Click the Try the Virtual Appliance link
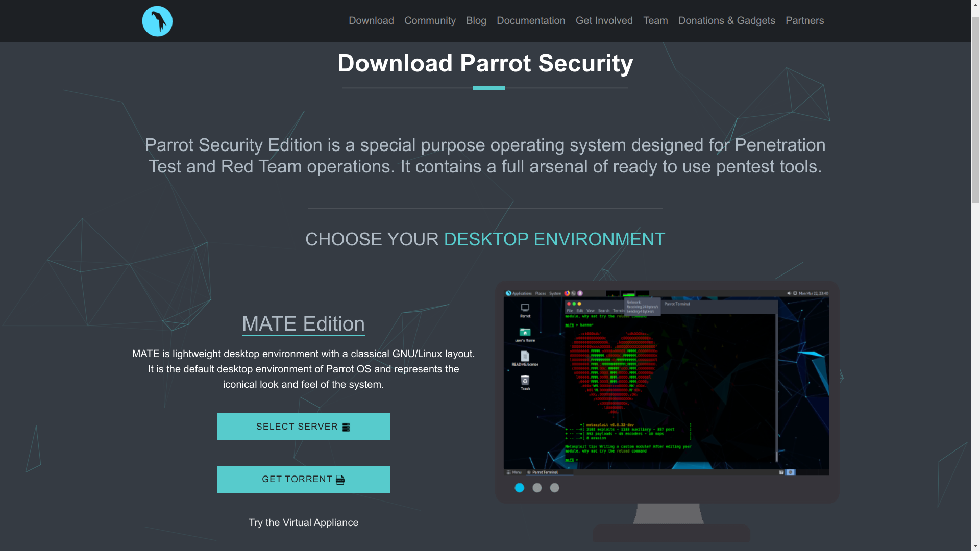This screenshot has height=551, width=980. (x=303, y=522)
